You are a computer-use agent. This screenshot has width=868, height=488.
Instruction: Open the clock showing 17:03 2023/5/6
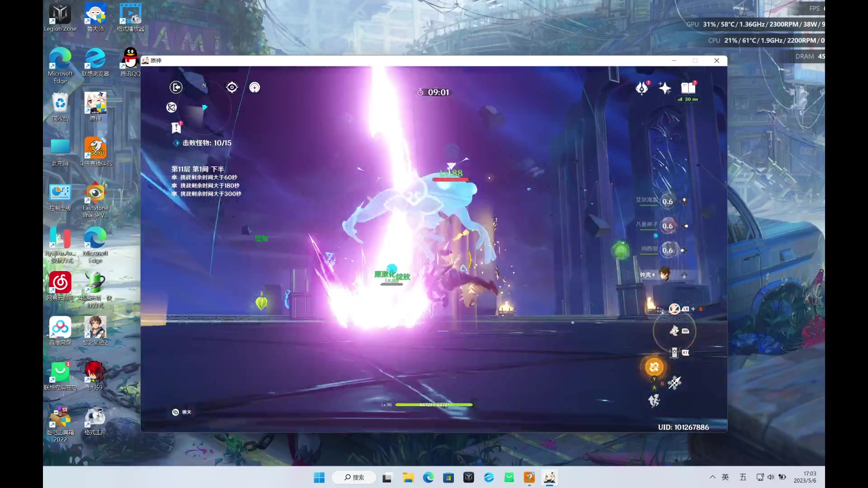click(x=806, y=477)
